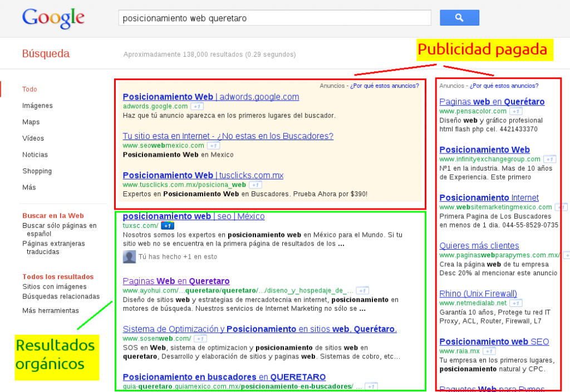Click +1 next to the www.tusclicks.com.mx ad
Image resolution: width=570 pixels, height=392 pixels.
(255, 185)
